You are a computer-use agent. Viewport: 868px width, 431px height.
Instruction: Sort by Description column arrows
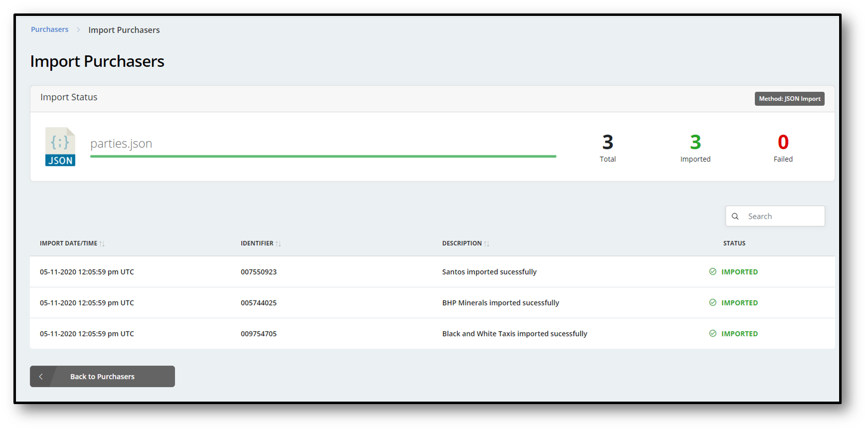click(x=487, y=244)
